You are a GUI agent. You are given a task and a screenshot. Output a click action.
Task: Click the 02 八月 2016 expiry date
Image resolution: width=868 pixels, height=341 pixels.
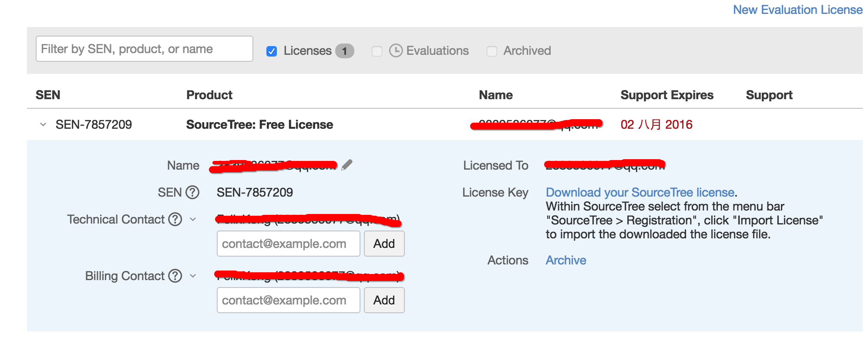tap(656, 124)
